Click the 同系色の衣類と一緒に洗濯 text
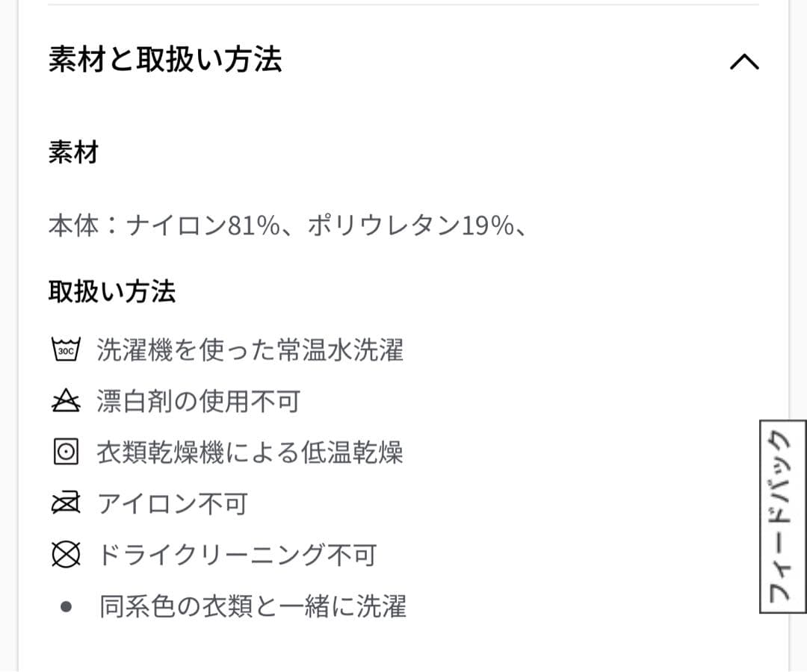The width and height of the screenshot is (807, 672). 253,606
